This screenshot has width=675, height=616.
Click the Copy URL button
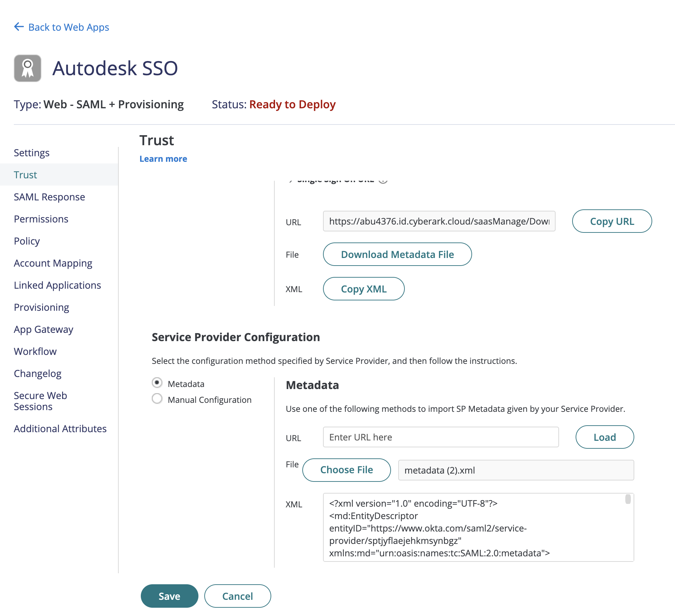click(x=612, y=221)
